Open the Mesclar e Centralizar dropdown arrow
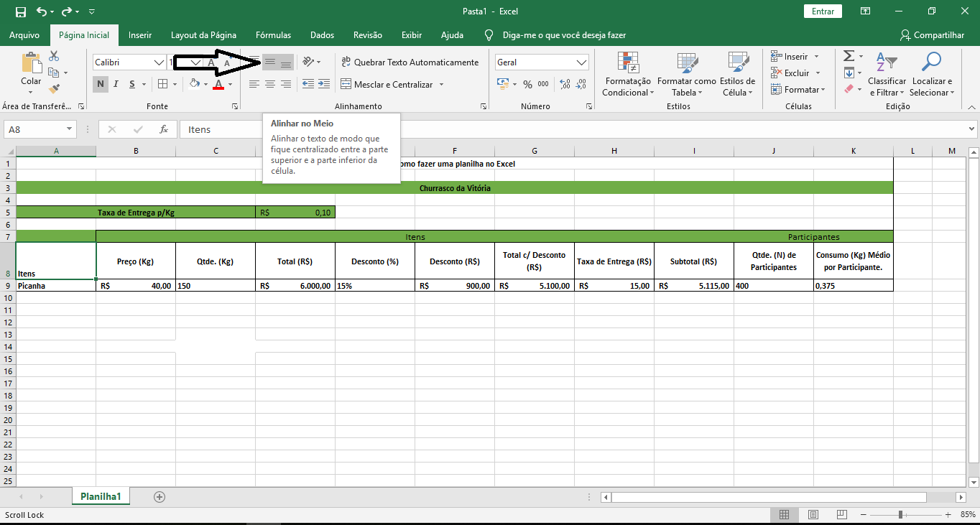 point(441,85)
